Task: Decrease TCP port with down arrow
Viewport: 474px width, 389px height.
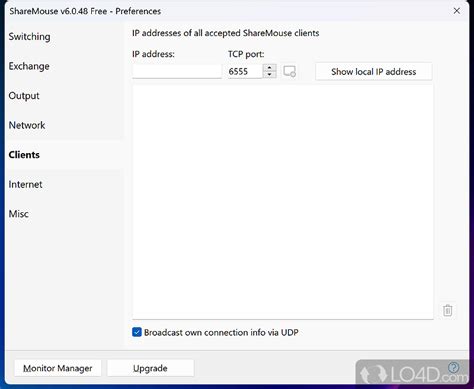Action: pos(269,75)
